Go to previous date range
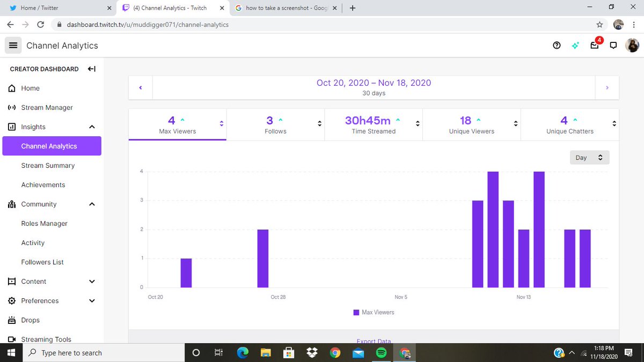 [141, 87]
